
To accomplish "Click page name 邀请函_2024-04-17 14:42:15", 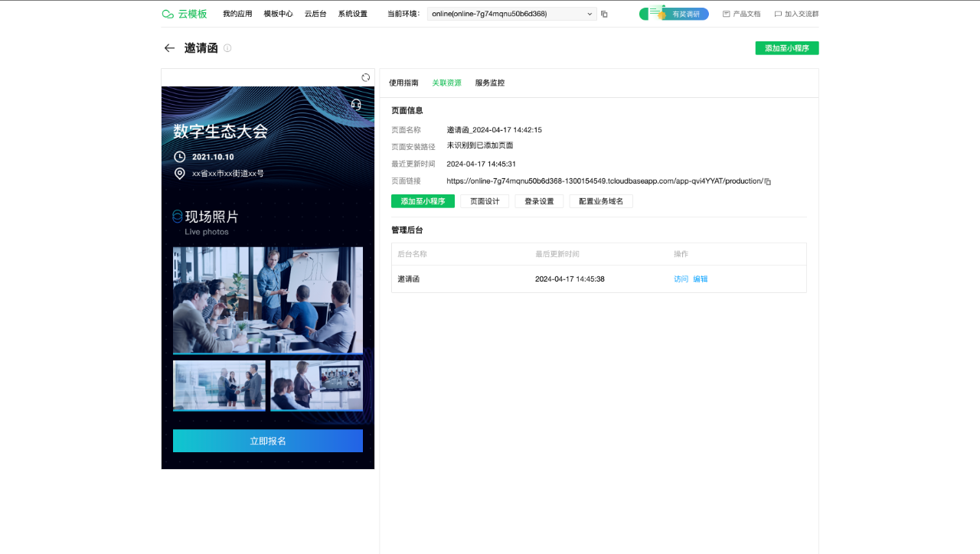I will 495,130.
